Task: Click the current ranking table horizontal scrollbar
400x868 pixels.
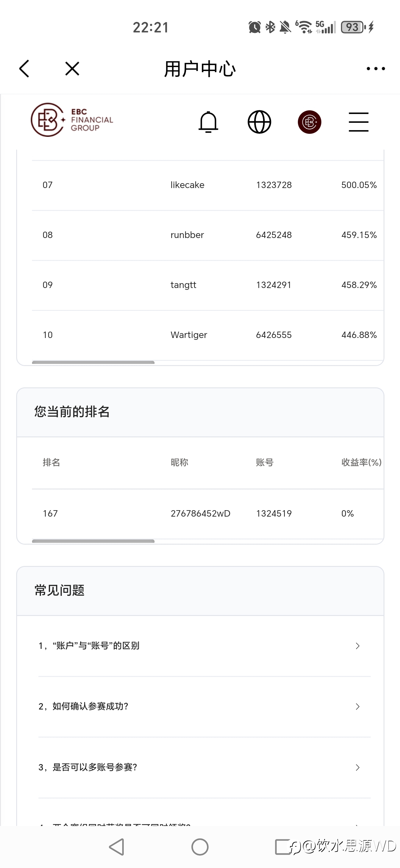Action: pyautogui.click(x=93, y=541)
